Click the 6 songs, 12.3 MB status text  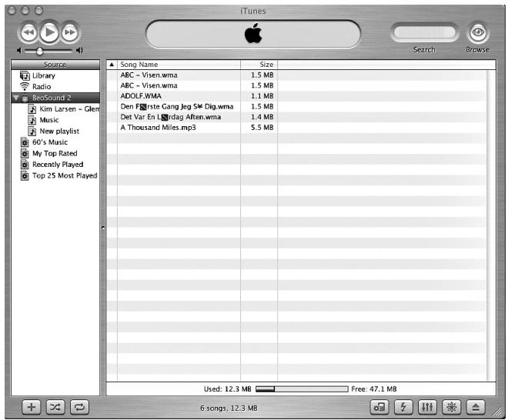coord(229,408)
